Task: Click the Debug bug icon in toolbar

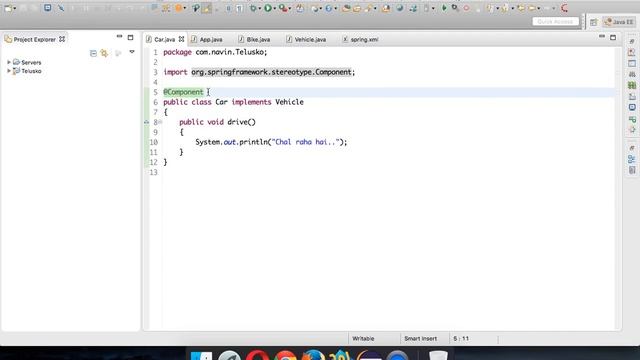Action: tap(253, 8)
